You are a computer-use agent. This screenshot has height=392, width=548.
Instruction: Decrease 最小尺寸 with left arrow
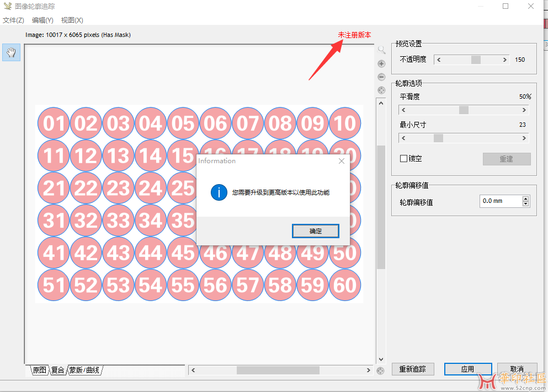click(x=403, y=138)
